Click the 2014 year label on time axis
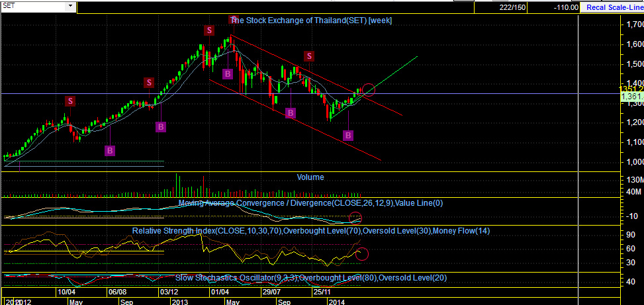 point(336,302)
